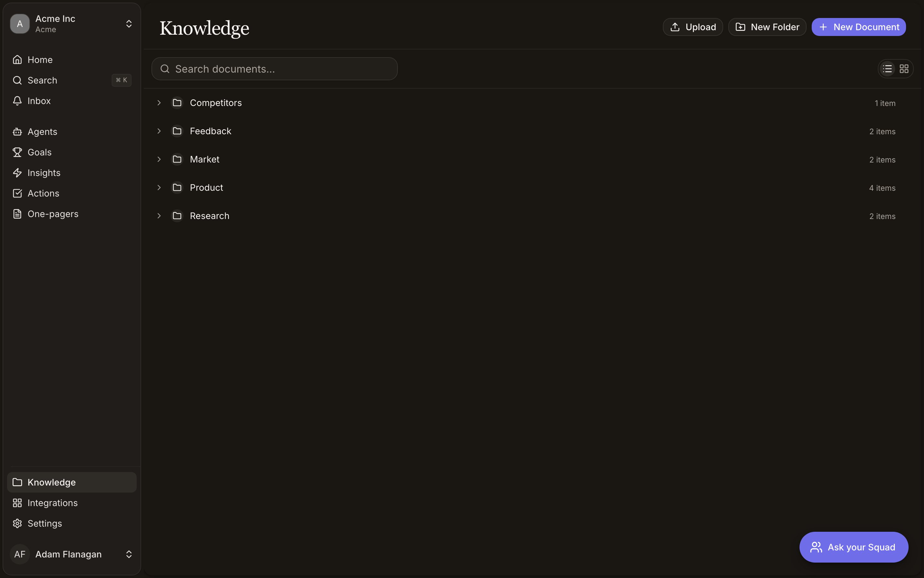Click the "1 item" count
The height and width of the screenshot is (578, 924).
click(885, 103)
